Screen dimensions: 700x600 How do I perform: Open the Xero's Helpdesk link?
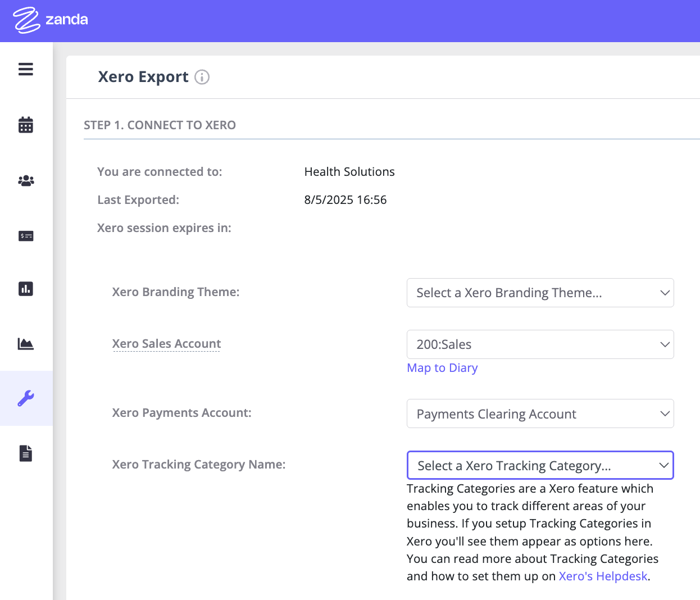click(603, 576)
